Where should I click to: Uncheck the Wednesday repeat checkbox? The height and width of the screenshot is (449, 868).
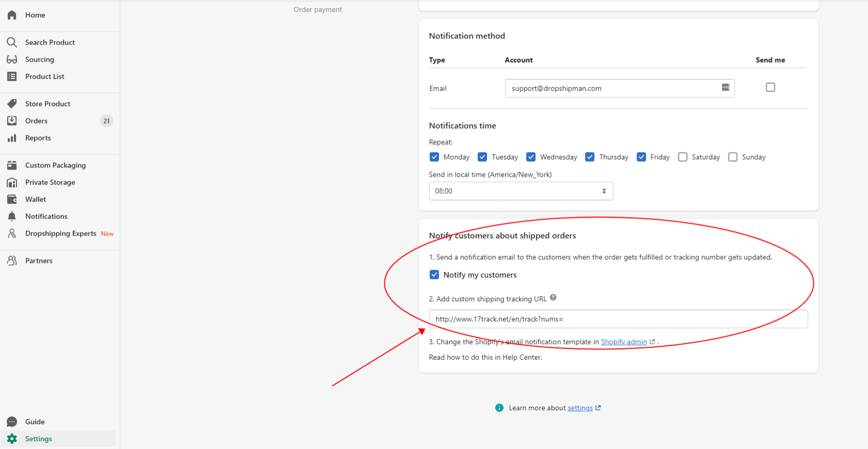coord(531,157)
